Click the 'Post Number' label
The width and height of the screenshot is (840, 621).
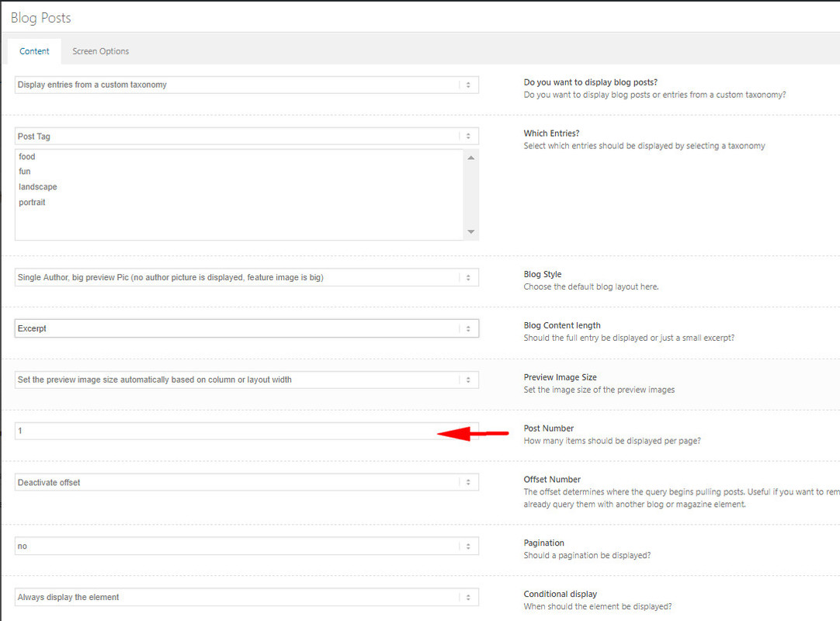click(x=549, y=428)
